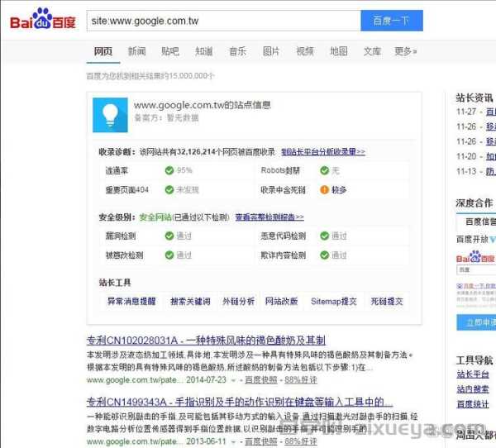
Task: Open the Sitemap提交 tool
Action: [334, 301]
